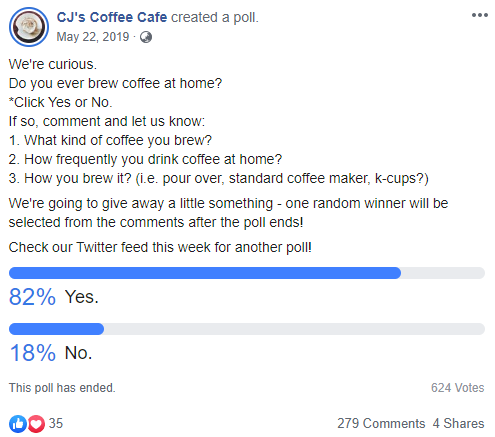Click the 624 Votes count
The width and height of the screenshot is (495, 437).
coord(457,388)
